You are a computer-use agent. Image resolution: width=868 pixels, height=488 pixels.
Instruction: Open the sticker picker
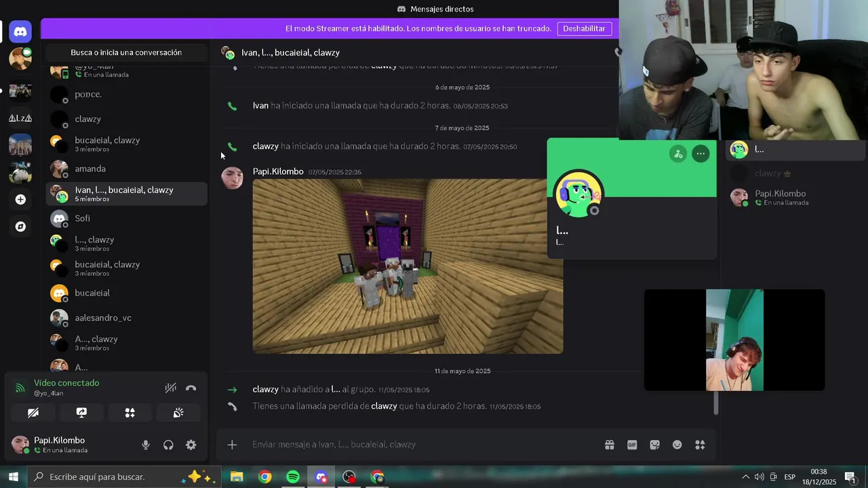pyautogui.click(x=654, y=445)
